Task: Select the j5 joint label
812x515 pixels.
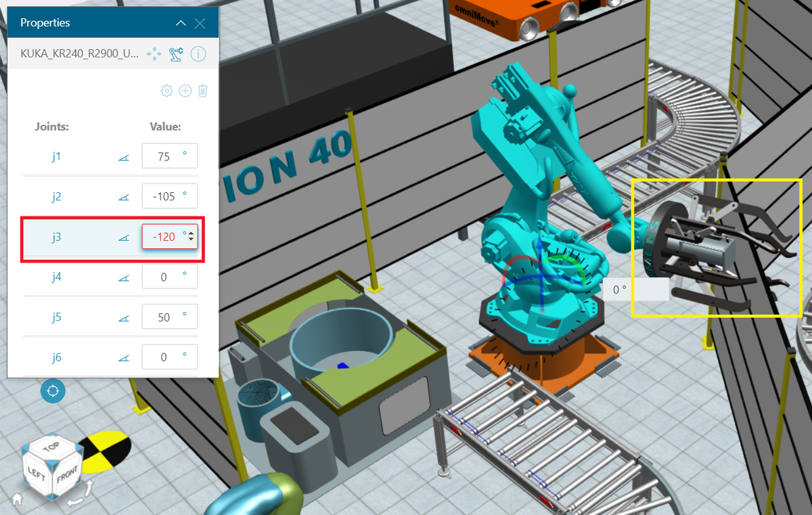Action: [57, 317]
